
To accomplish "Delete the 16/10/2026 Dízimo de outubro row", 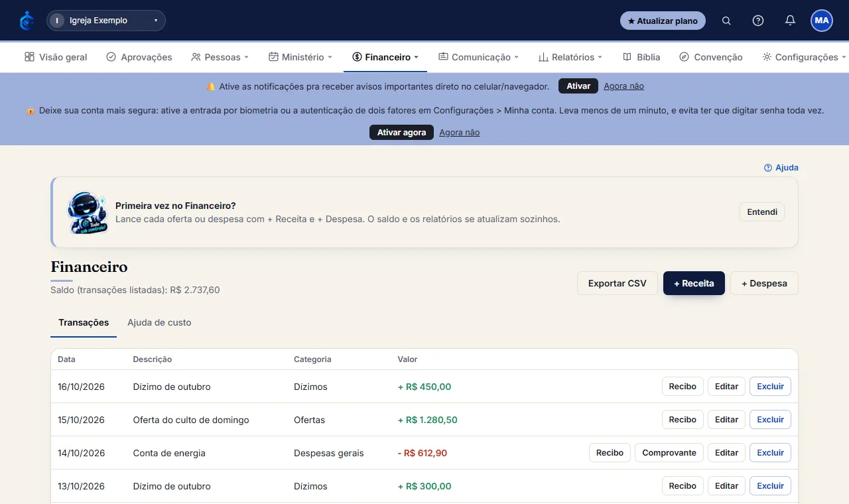I will pos(770,387).
